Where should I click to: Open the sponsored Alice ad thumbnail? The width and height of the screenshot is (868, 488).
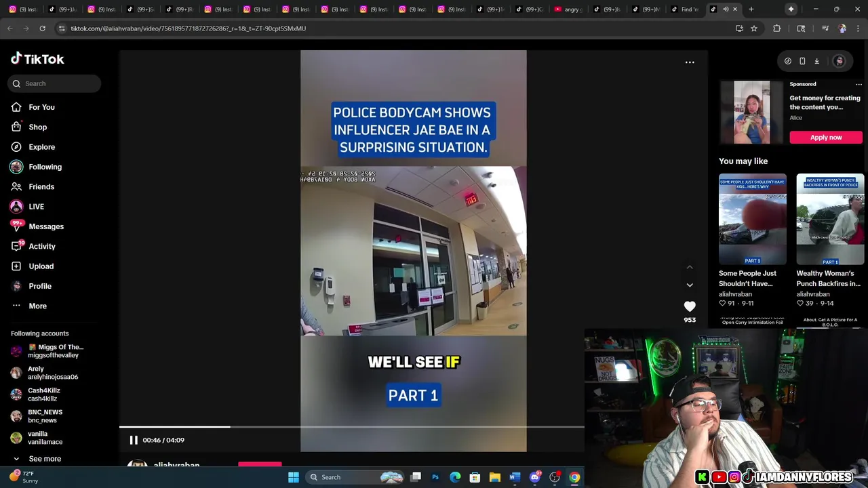[752, 112]
